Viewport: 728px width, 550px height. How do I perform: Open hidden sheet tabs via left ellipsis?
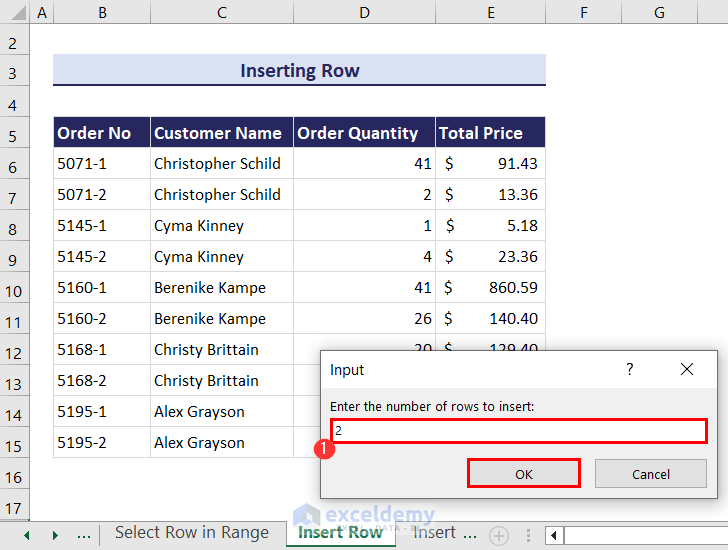(x=84, y=535)
